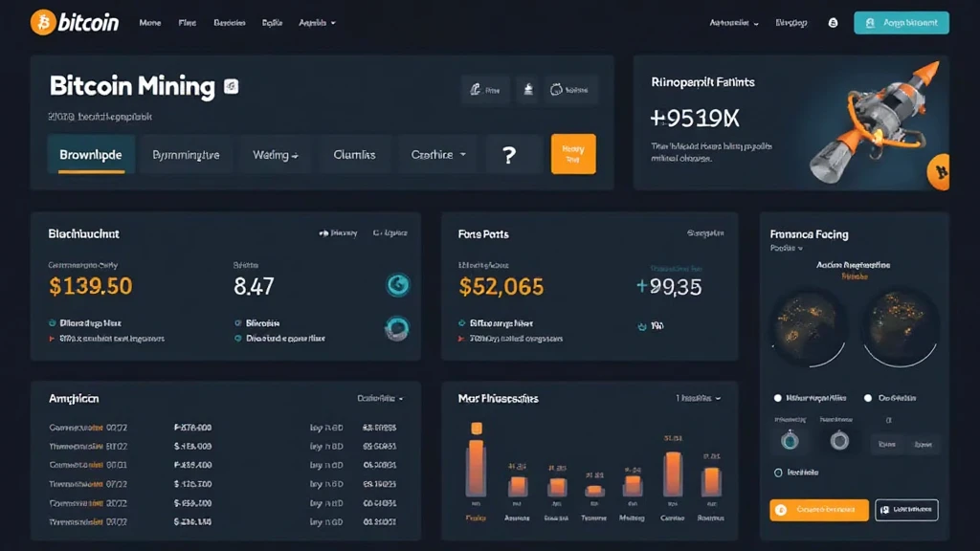The width and height of the screenshot is (980, 551).
Task: Click the tallest orange bar in the chart
Action: pos(477,469)
